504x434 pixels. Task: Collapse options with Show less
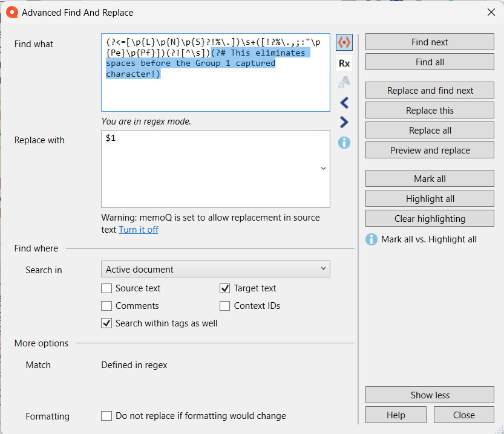(430, 395)
